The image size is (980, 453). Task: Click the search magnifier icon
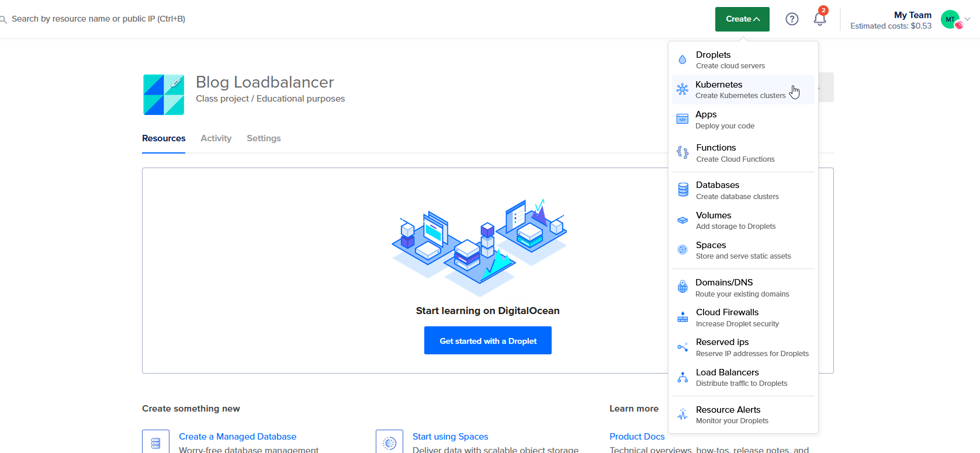[x=4, y=19]
